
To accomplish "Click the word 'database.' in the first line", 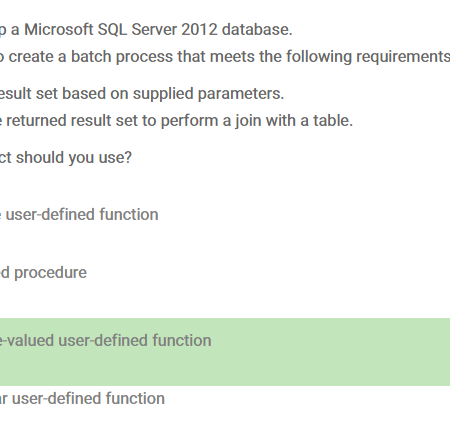I will pyautogui.click(x=257, y=30).
